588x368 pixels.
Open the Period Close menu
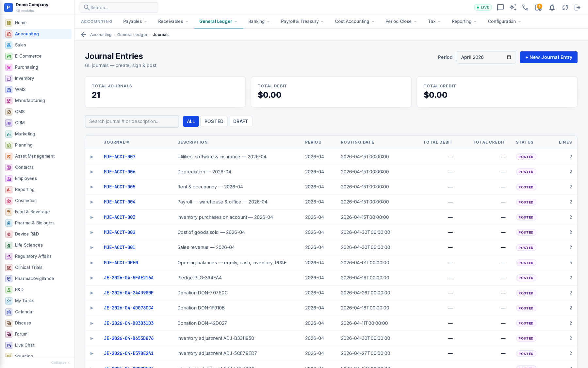(401, 22)
